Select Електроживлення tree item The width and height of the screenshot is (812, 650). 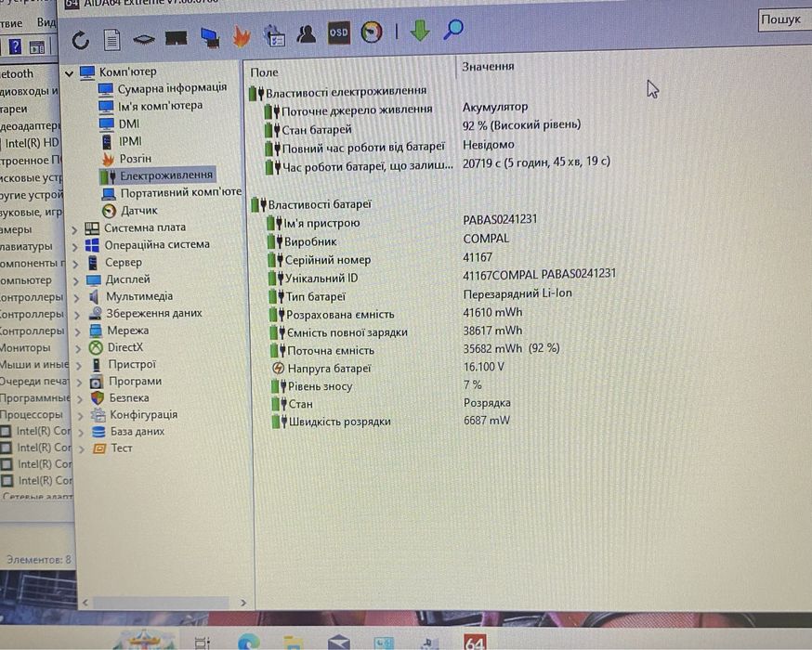[157, 175]
